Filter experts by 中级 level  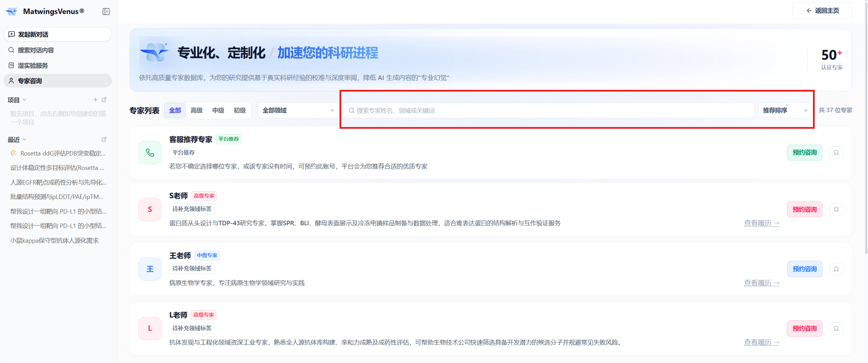(218, 110)
